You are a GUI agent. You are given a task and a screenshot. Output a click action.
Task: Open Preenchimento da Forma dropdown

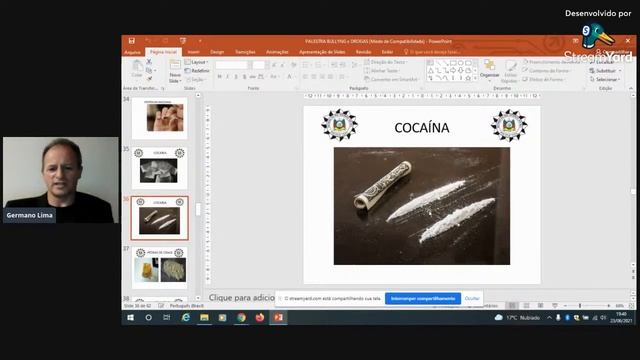point(551,62)
